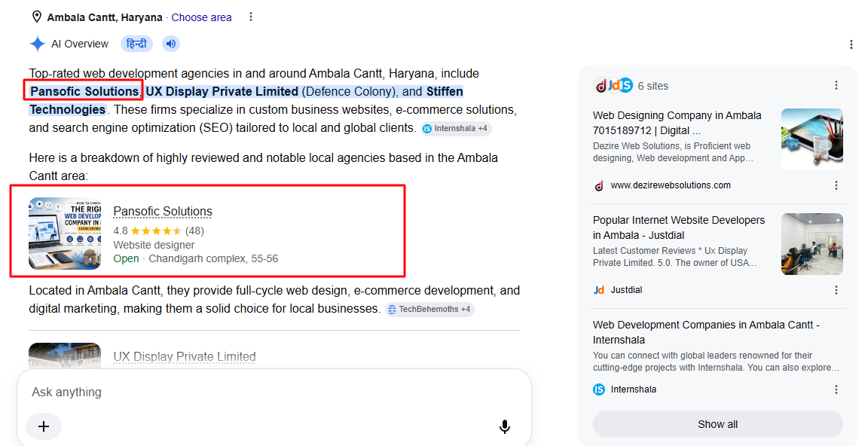Open the TechBehemoths +4 source chip
The image size is (868, 446).
pos(429,310)
